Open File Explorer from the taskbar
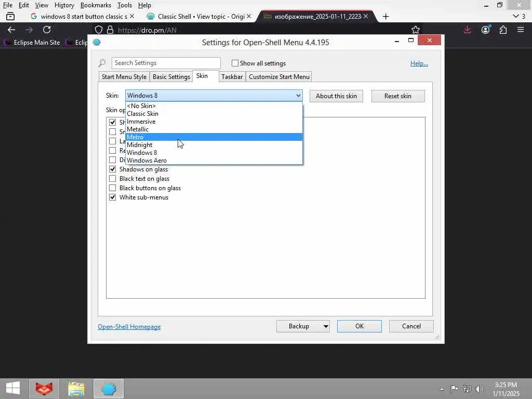532x399 pixels. click(x=76, y=389)
